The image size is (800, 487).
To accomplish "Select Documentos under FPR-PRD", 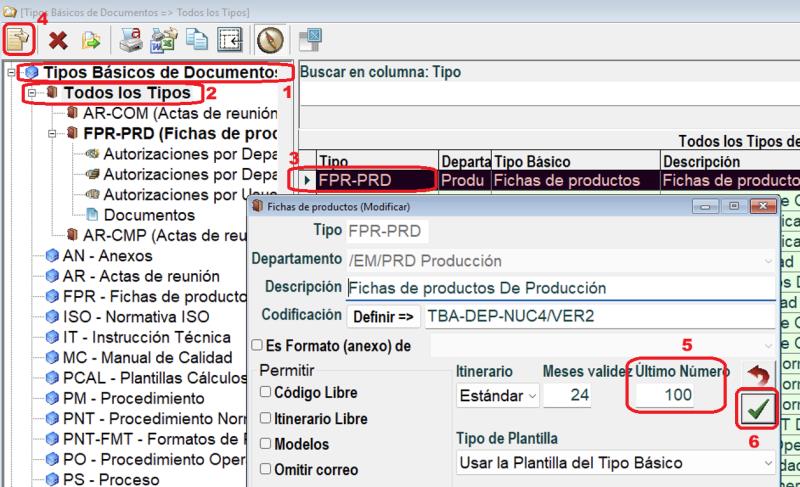I will [x=149, y=215].
